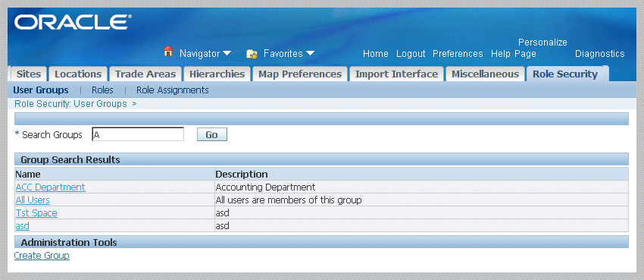
Task: Switch to the Locations tab
Action: (77, 74)
